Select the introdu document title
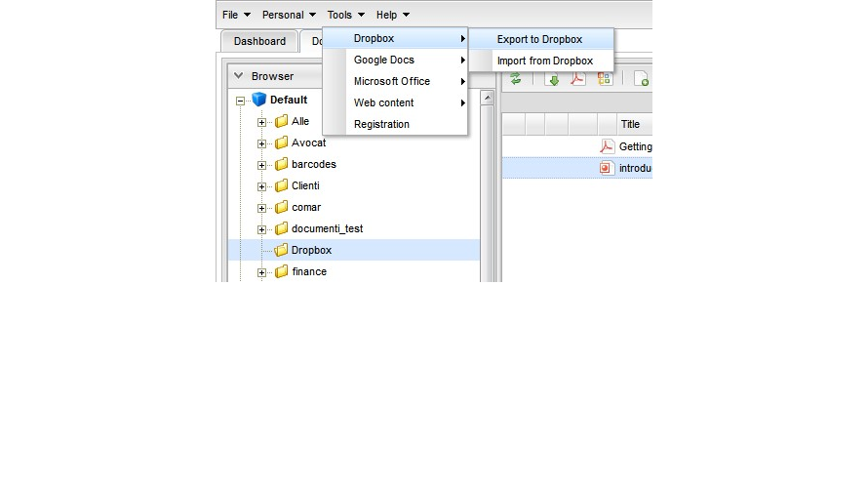The image size is (868, 489). pyautogui.click(x=636, y=168)
